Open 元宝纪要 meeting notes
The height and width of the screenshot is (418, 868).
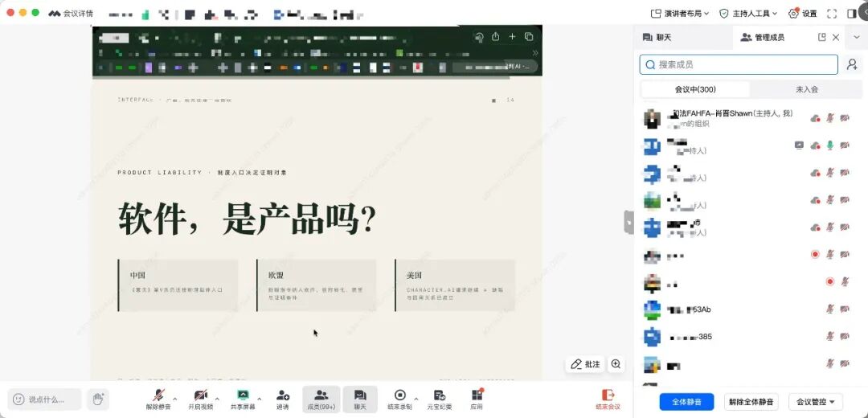(439, 400)
